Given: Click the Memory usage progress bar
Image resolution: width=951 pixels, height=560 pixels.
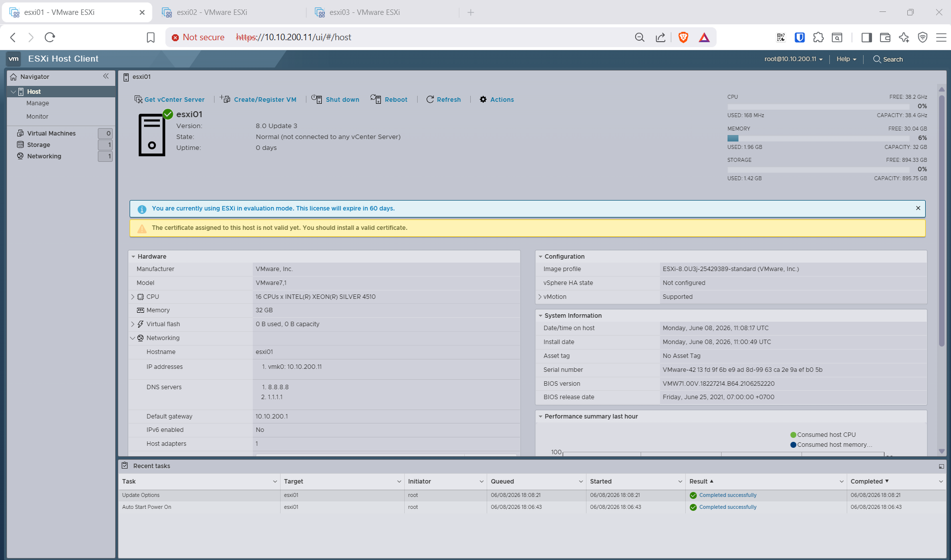Looking at the screenshot, I should [x=818, y=138].
